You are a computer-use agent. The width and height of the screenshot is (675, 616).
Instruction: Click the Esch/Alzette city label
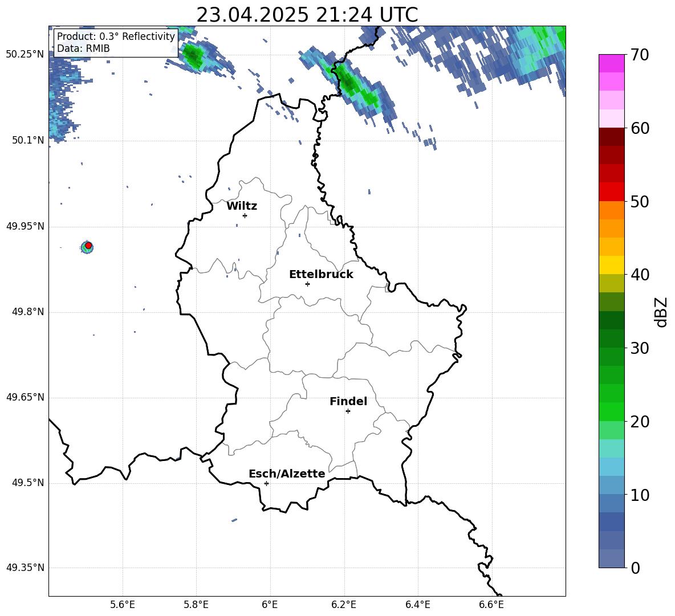(287, 474)
